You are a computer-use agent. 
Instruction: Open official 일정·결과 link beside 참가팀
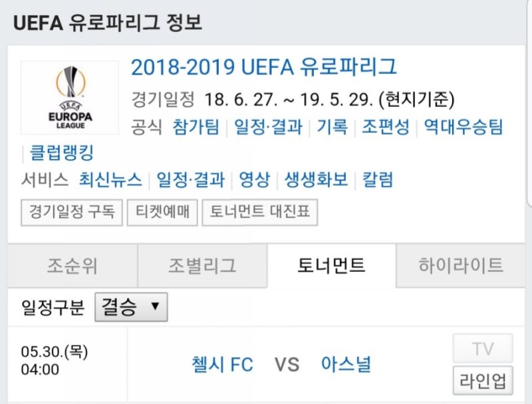click(x=269, y=127)
